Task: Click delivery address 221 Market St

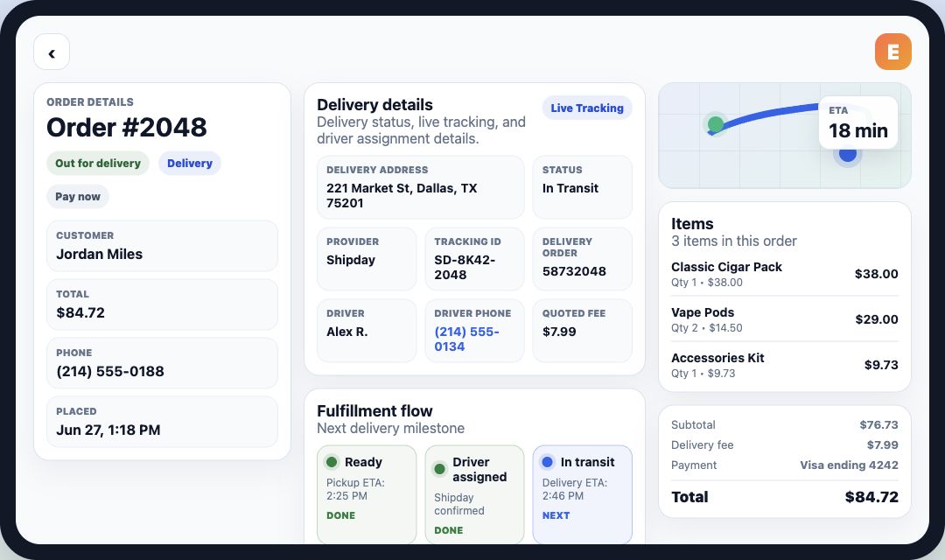Action: point(402,195)
